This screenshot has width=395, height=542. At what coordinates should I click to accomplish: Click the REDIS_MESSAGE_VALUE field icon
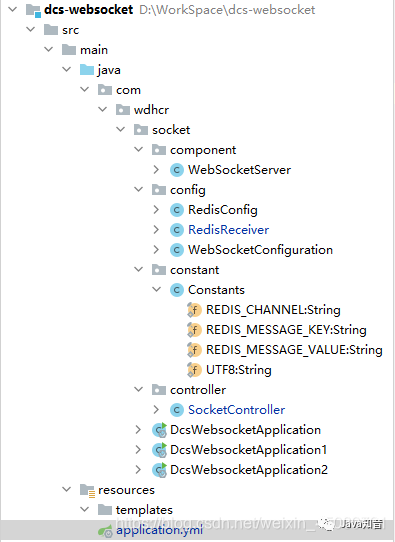click(x=194, y=350)
